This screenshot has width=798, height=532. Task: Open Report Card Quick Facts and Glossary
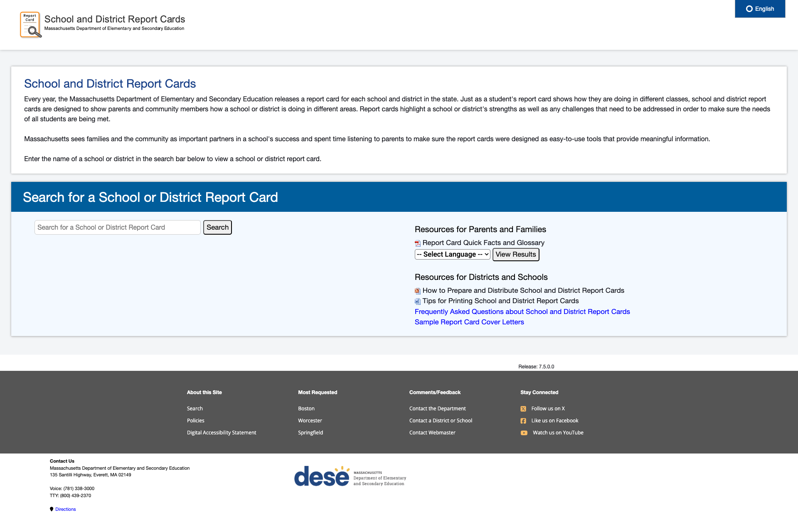point(483,243)
